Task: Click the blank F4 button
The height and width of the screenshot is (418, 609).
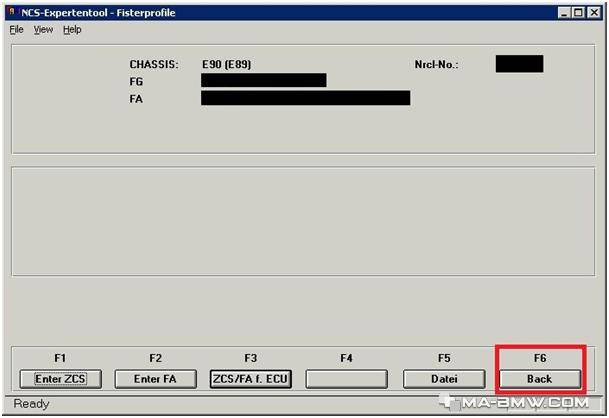Action: click(346, 379)
